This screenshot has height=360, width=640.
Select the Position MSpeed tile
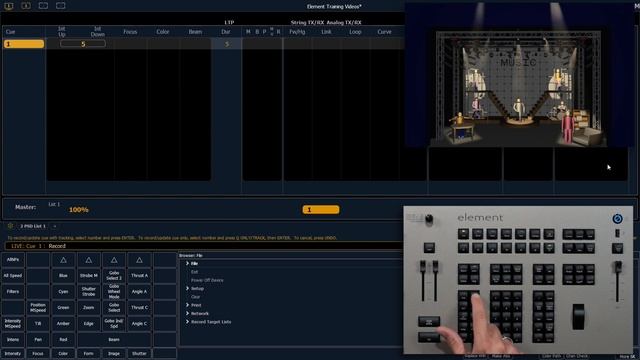tap(38, 307)
